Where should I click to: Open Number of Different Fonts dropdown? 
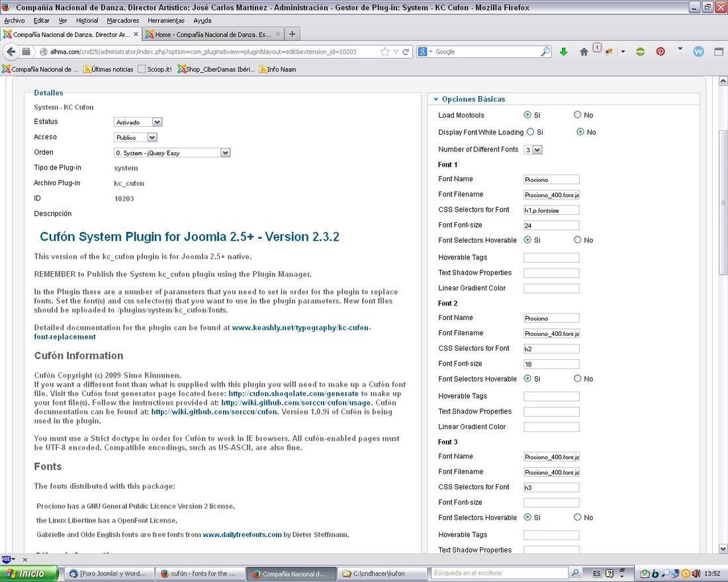533,150
